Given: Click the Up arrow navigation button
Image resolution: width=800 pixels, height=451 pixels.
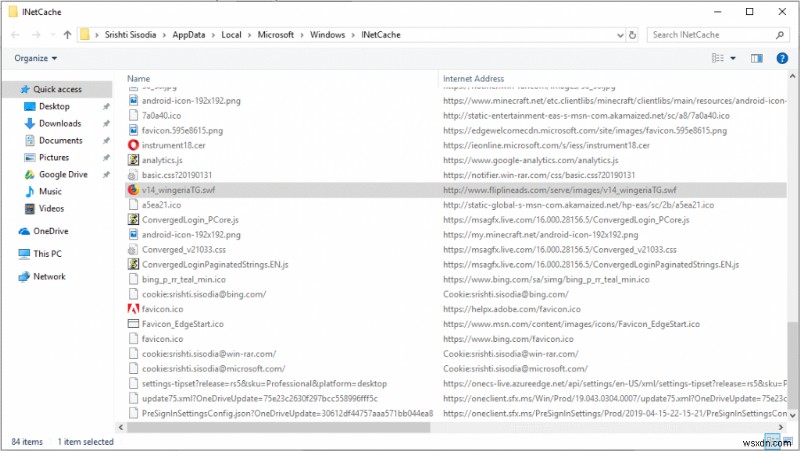Looking at the screenshot, I should pyautogui.click(x=66, y=35).
